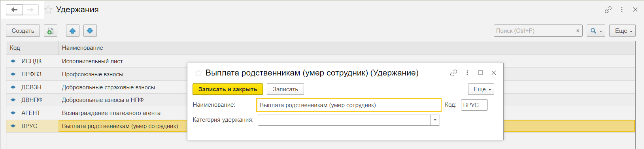Select the ДВНПФ code cell
The image size is (644, 149).
point(32,100)
